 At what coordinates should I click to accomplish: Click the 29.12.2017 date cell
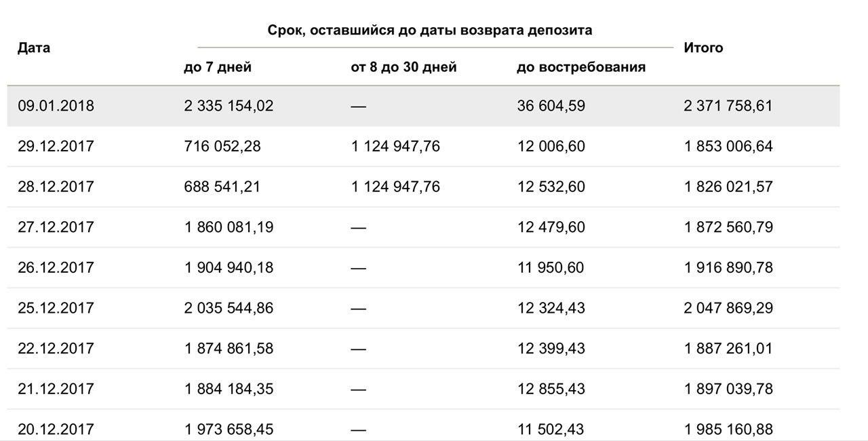56,147
